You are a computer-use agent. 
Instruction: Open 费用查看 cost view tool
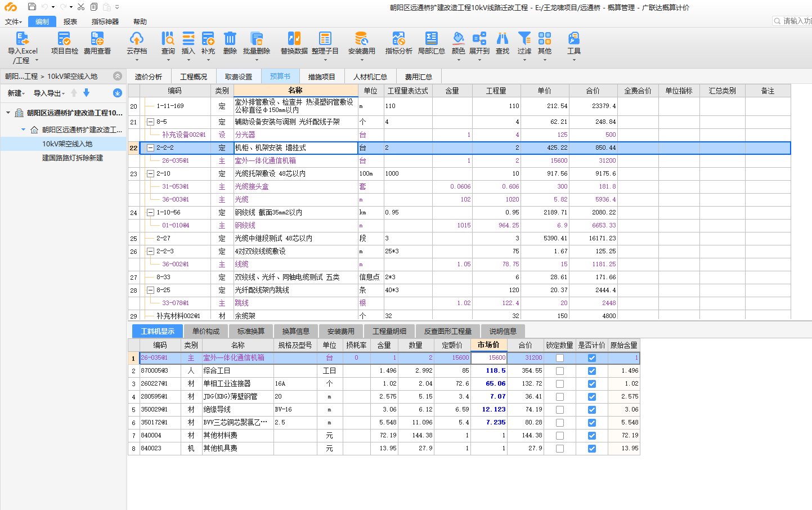97,39
